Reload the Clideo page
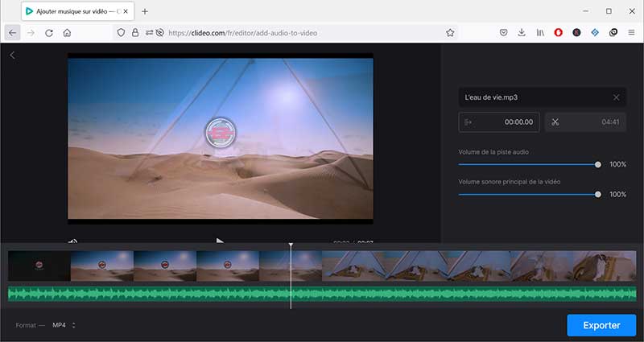The width and height of the screenshot is (644, 342). (49, 33)
